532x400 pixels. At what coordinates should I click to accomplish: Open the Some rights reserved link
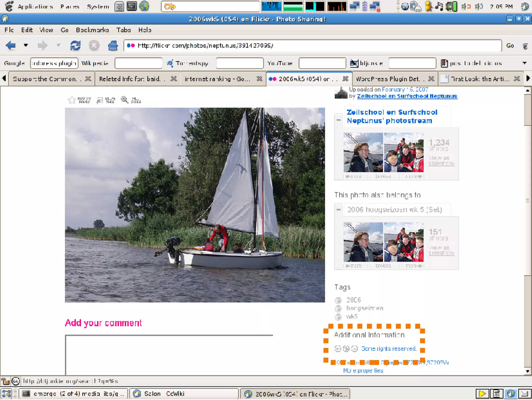point(389,349)
